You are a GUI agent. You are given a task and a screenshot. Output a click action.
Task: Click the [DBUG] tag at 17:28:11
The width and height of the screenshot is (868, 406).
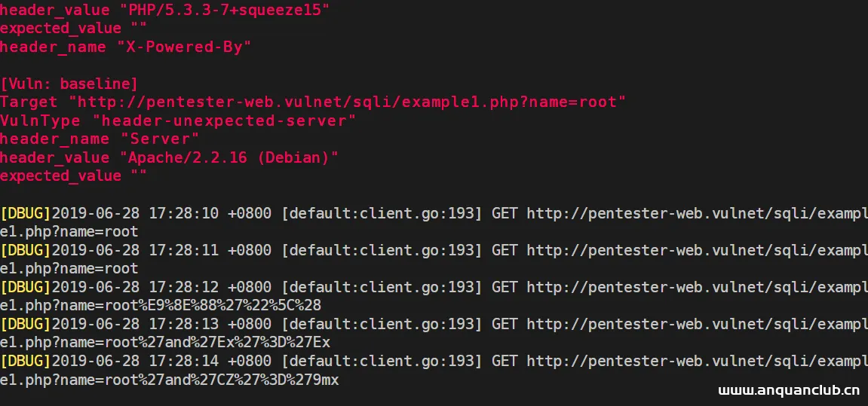coord(25,250)
